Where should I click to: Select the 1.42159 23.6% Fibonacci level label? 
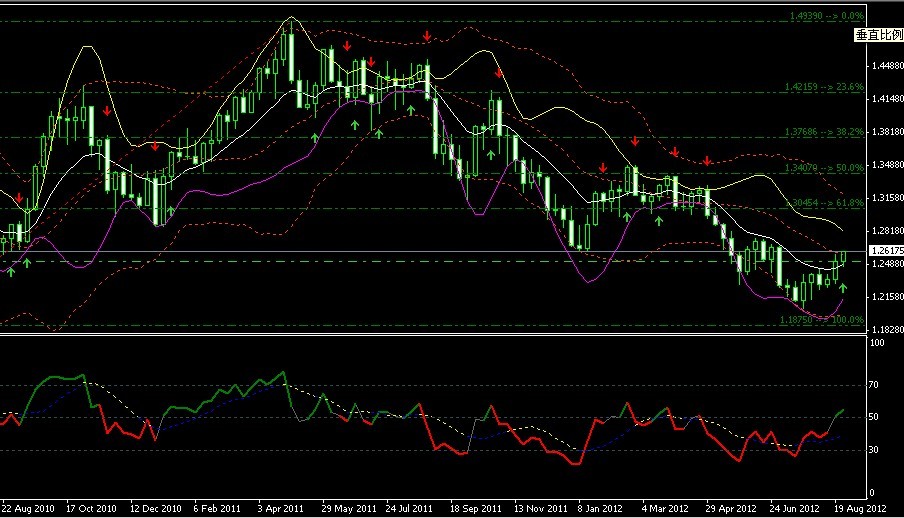824,87
